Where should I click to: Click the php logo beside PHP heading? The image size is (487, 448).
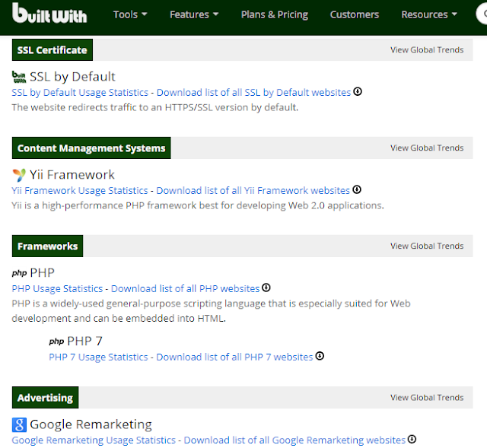click(x=19, y=273)
